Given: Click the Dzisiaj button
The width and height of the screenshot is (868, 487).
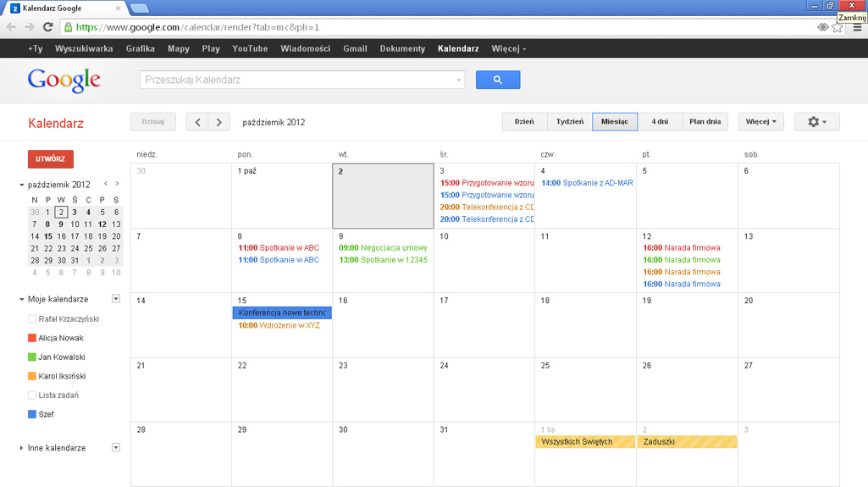Looking at the screenshot, I should click(152, 122).
